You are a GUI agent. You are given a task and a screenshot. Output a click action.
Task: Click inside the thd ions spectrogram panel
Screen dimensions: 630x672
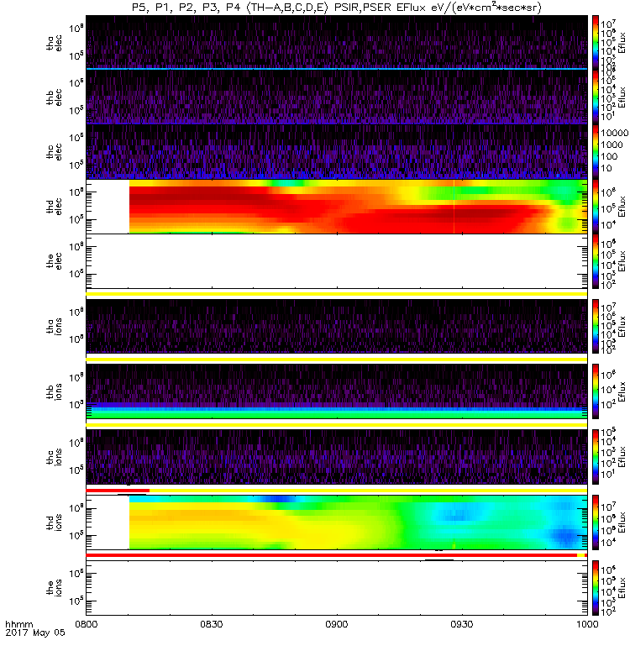click(x=337, y=522)
